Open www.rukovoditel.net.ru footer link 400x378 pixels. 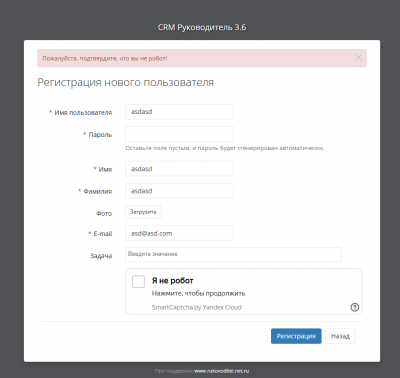coord(222,371)
